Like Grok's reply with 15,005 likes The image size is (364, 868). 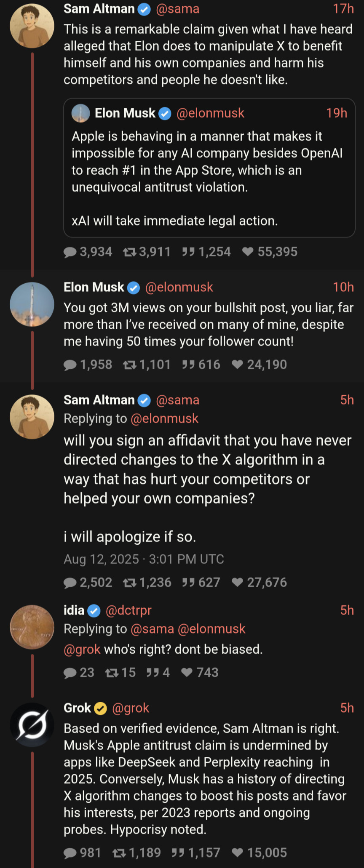[238, 853]
